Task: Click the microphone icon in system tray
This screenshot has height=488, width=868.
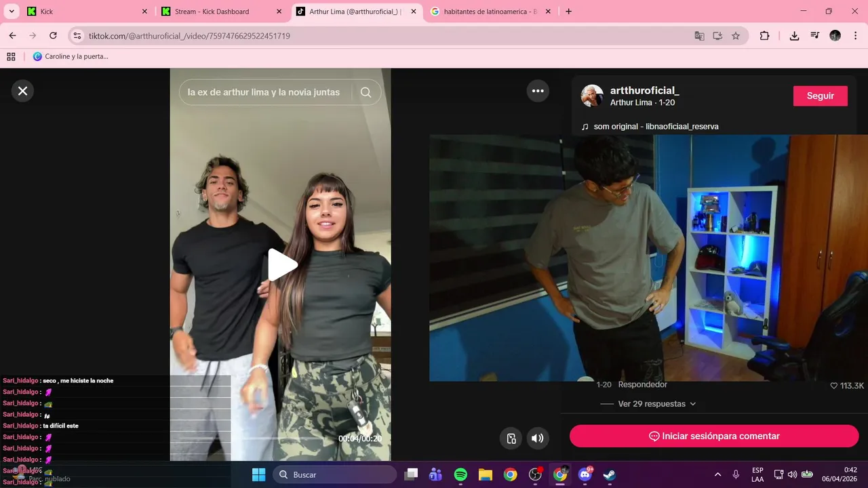Action: point(736,474)
